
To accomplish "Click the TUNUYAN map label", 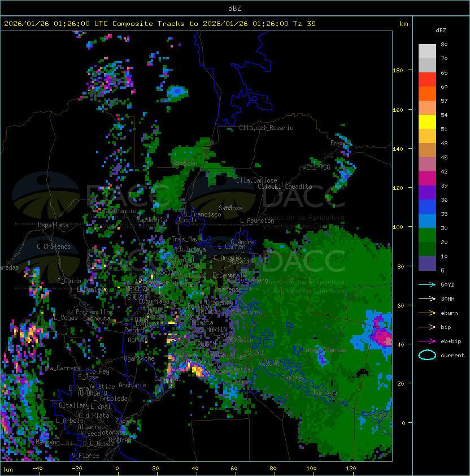I will pyautogui.click(x=120, y=440).
